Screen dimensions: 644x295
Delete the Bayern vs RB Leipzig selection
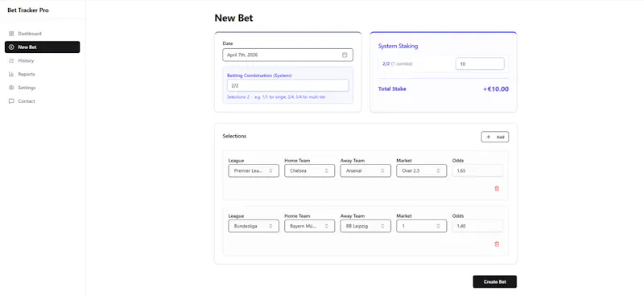click(497, 244)
